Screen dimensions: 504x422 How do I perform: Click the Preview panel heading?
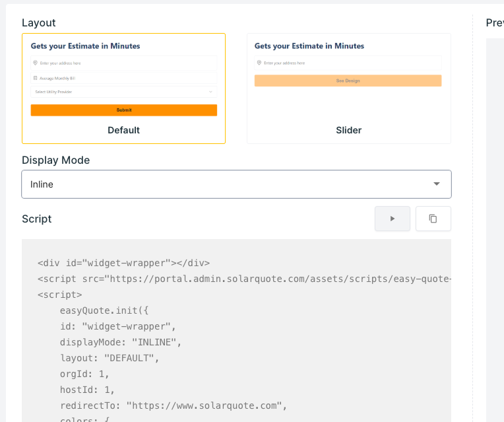[495, 22]
